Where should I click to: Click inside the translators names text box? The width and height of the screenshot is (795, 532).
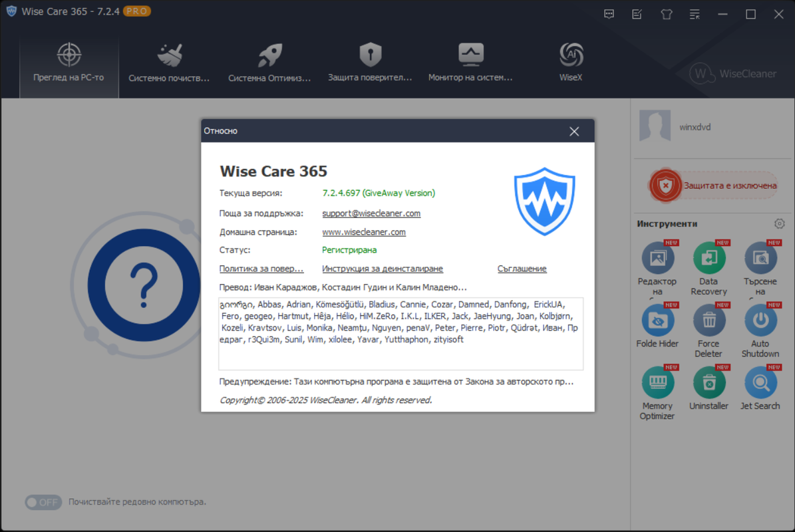tap(400, 334)
